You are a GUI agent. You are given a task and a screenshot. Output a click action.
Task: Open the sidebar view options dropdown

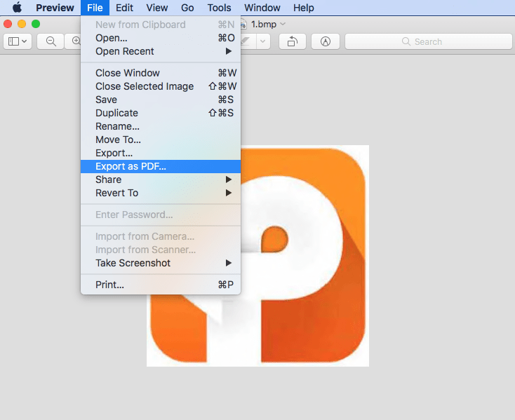tap(18, 41)
